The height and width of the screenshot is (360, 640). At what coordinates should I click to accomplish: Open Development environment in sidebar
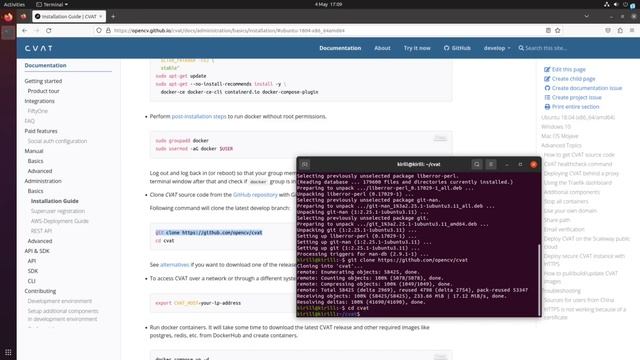click(x=60, y=301)
